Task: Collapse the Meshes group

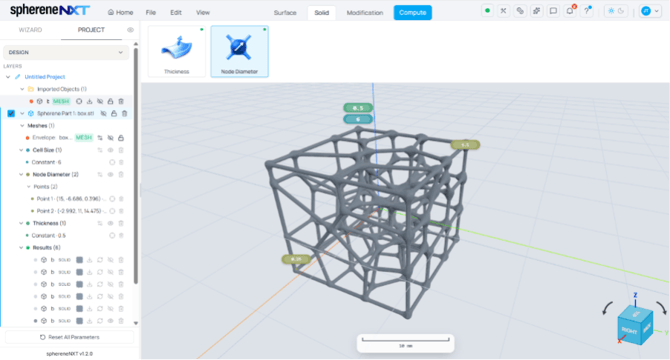Action: 22,126
